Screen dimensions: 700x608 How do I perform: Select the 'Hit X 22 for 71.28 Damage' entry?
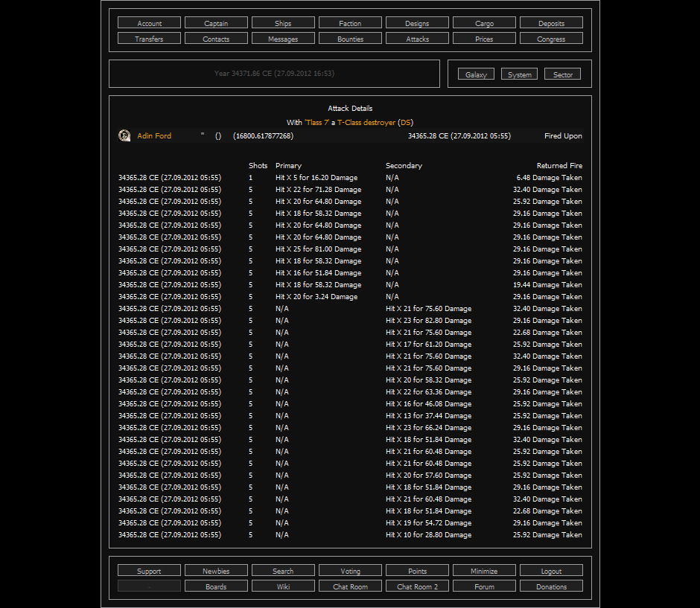318,190
